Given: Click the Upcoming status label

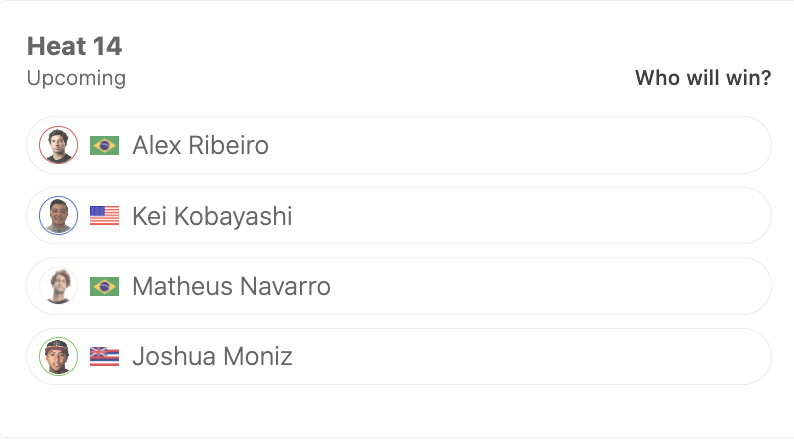Looking at the screenshot, I should point(76,78).
